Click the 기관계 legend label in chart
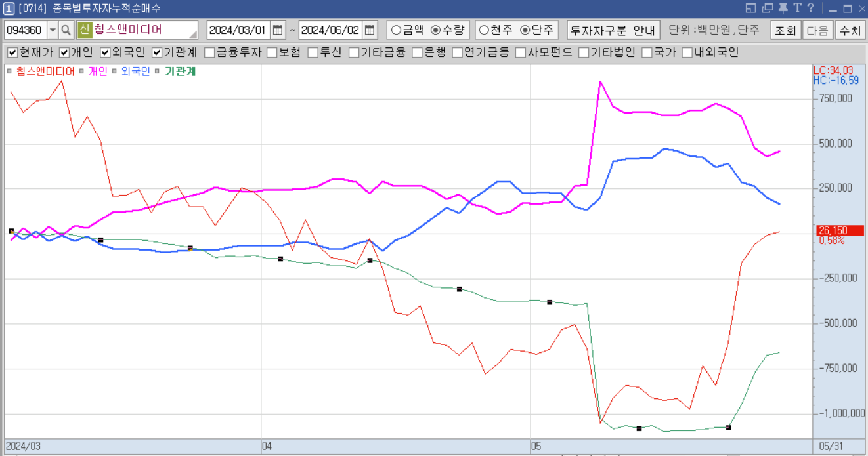The image size is (868, 456). (x=180, y=72)
